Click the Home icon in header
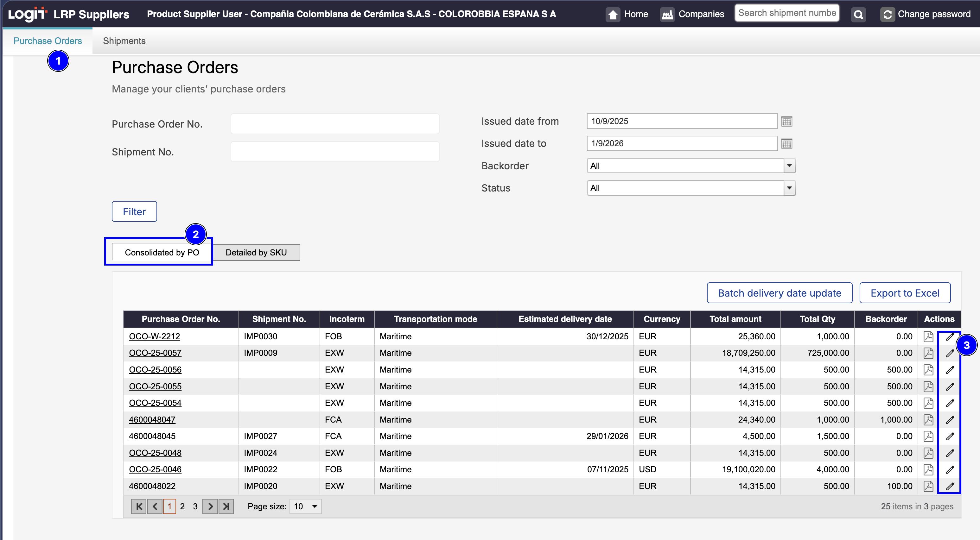This screenshot has height=540, width=980. coord(613,15)
